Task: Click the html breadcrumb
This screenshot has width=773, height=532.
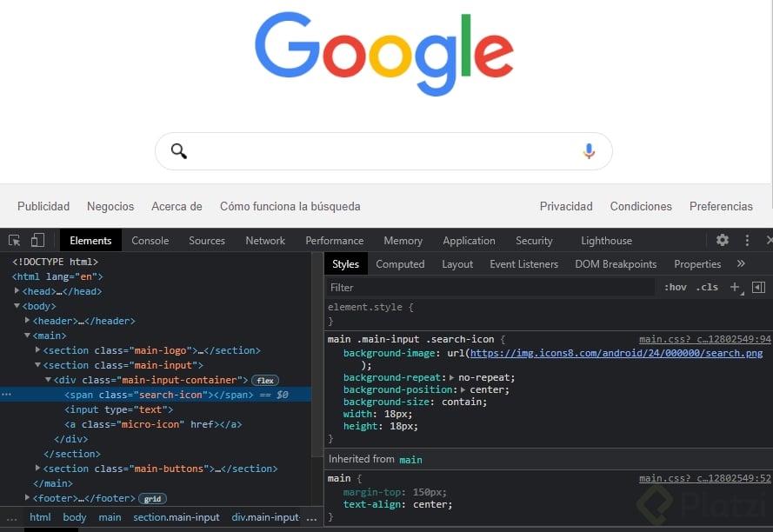Action: click(40, 517)
